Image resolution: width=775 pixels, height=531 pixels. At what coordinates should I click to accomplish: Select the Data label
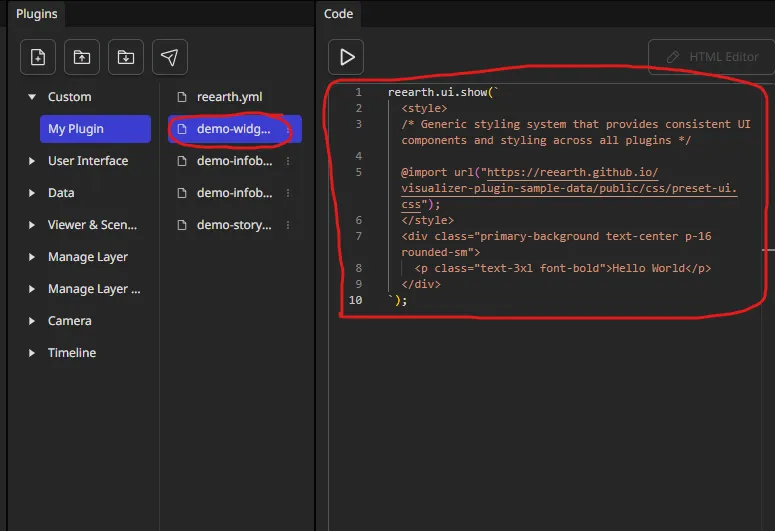61,193
